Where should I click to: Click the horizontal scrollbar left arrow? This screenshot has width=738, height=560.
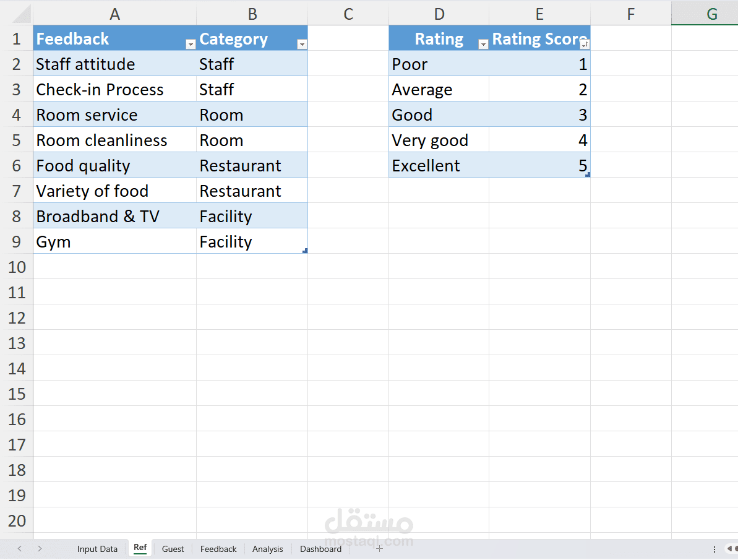coord(729,549)
